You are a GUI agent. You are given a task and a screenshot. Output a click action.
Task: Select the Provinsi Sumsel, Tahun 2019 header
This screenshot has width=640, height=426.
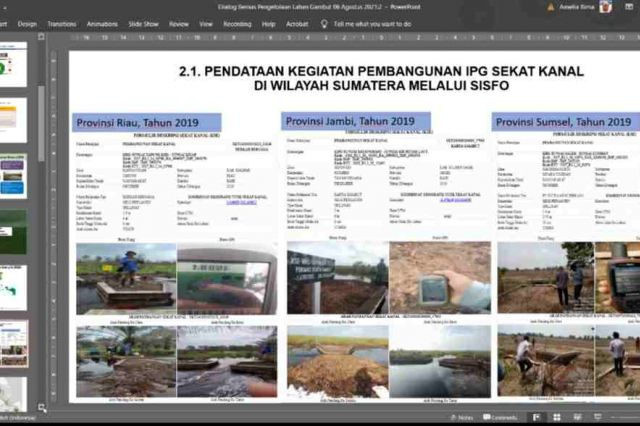(566, 122)
